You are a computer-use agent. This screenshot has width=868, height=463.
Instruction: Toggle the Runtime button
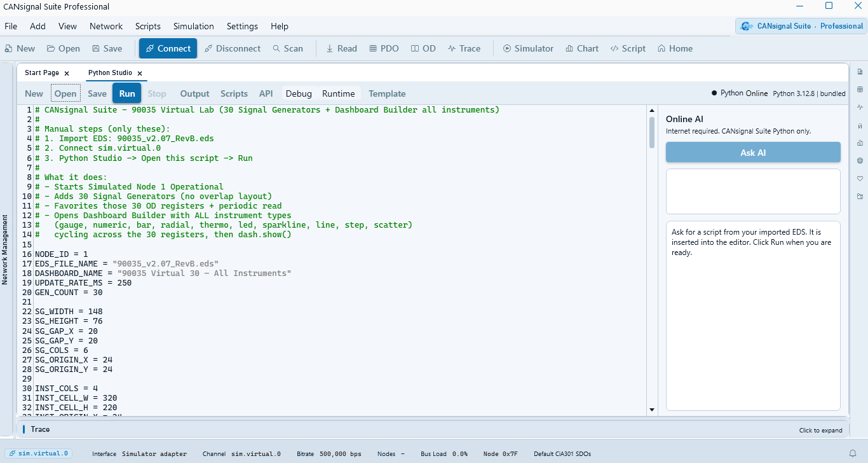tap(339, 93)
